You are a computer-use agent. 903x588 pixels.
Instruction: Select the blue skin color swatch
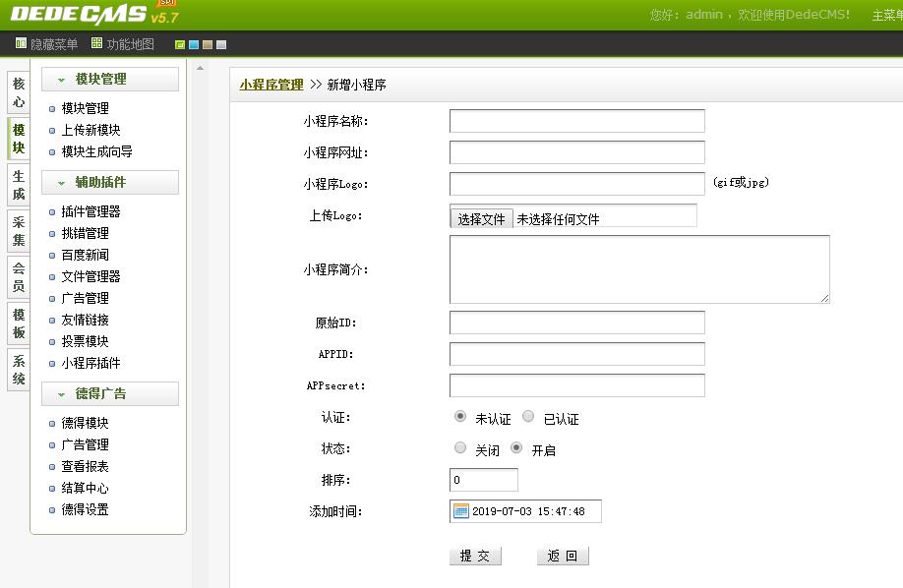(194, 44)
